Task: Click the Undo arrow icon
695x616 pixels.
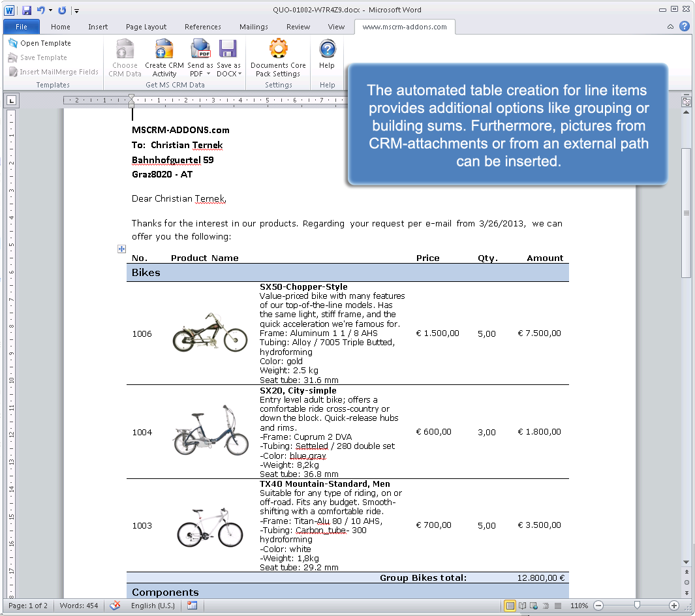Action: [40, 10]
